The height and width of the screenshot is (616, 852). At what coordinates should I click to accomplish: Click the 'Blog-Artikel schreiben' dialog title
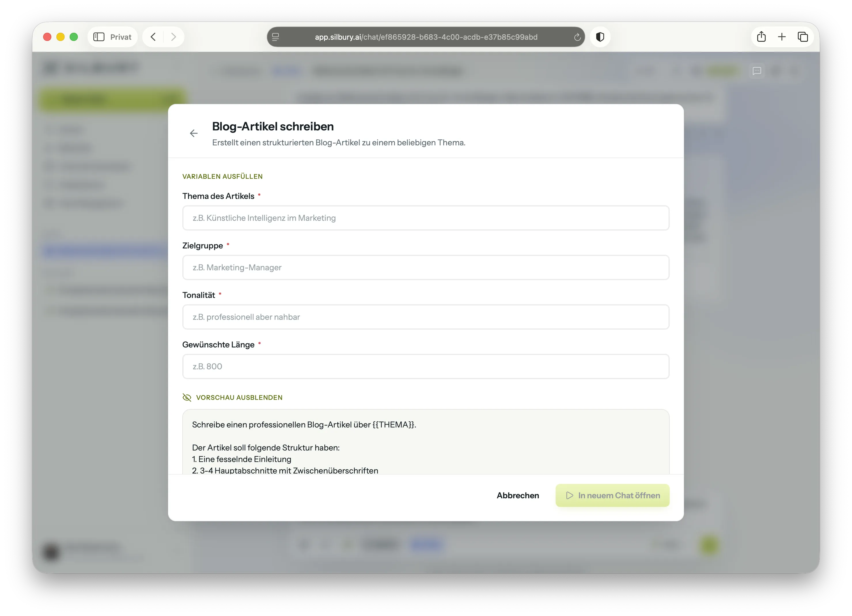coord(273,126)
